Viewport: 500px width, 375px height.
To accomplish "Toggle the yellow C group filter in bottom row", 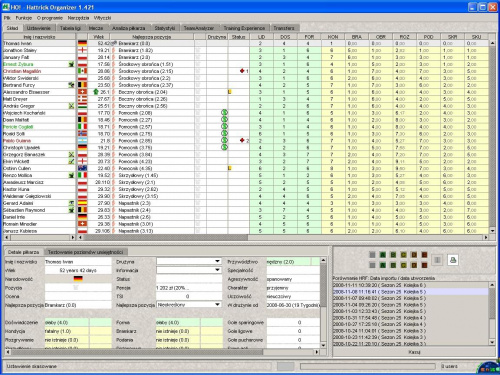I will pos(403,265).
